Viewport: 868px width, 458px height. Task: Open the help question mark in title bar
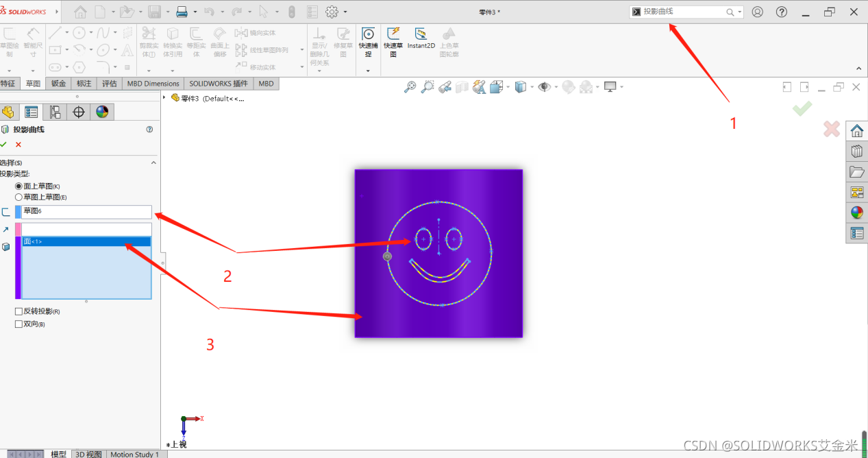(x=781, y=12)
